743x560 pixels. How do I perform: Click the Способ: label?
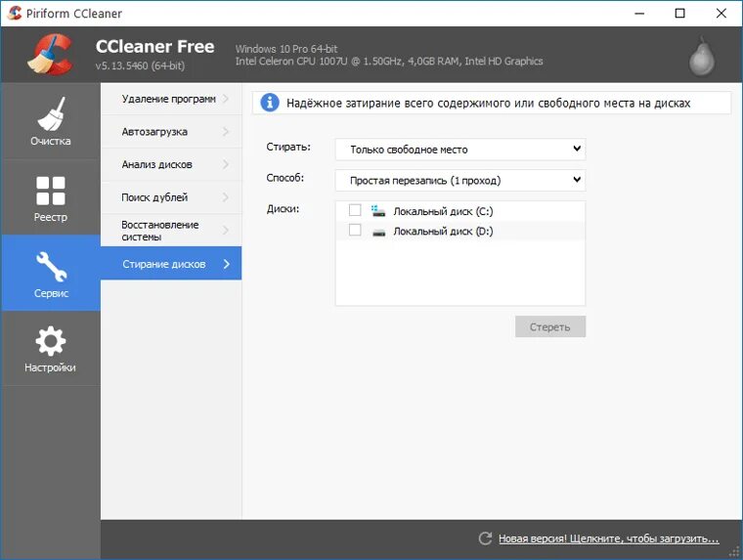pos(284,178)
